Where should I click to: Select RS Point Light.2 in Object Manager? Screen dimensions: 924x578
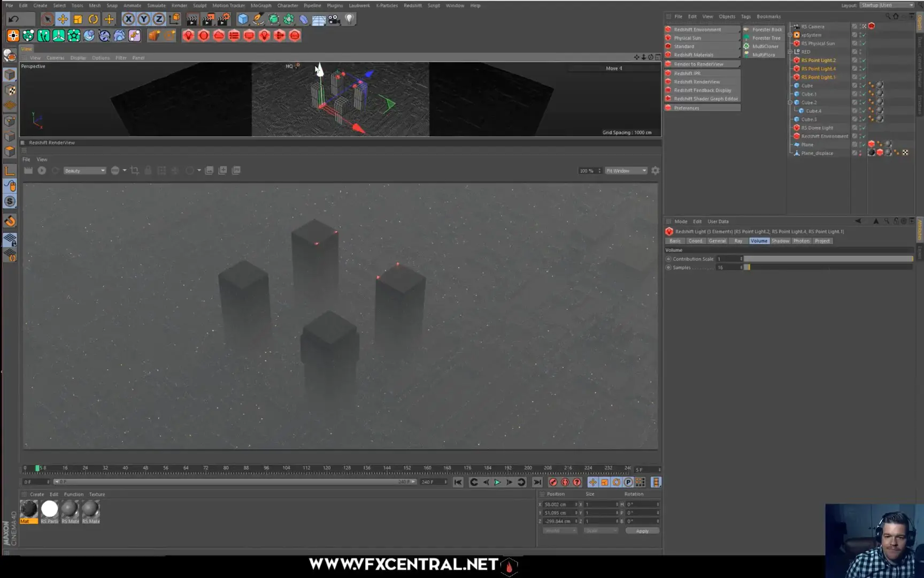click(x=818, y=60)
